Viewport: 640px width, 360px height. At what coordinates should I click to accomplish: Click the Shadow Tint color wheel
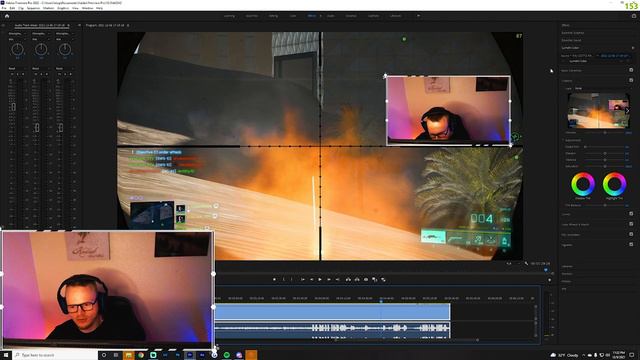[x=583, y=184]
